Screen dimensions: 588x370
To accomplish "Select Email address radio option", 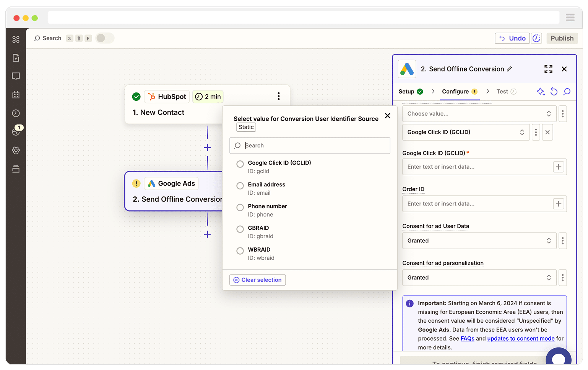I will (240, 186).
